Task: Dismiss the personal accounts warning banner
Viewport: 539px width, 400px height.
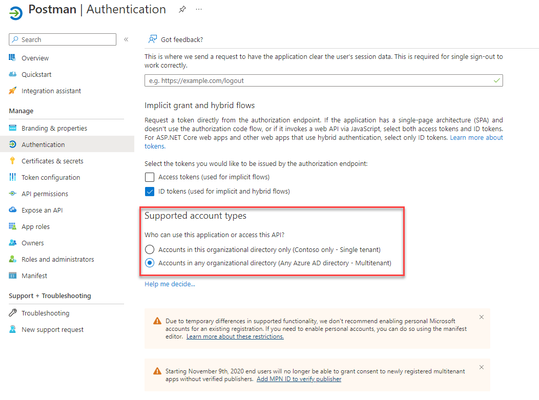Action: point(482,317)
